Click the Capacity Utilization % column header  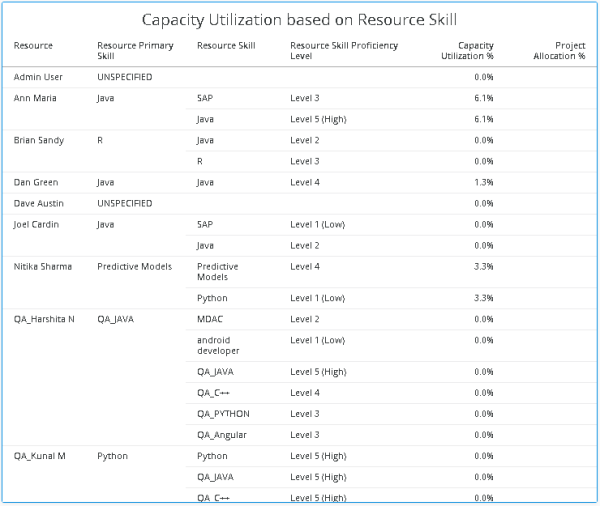tap(467, 51)
